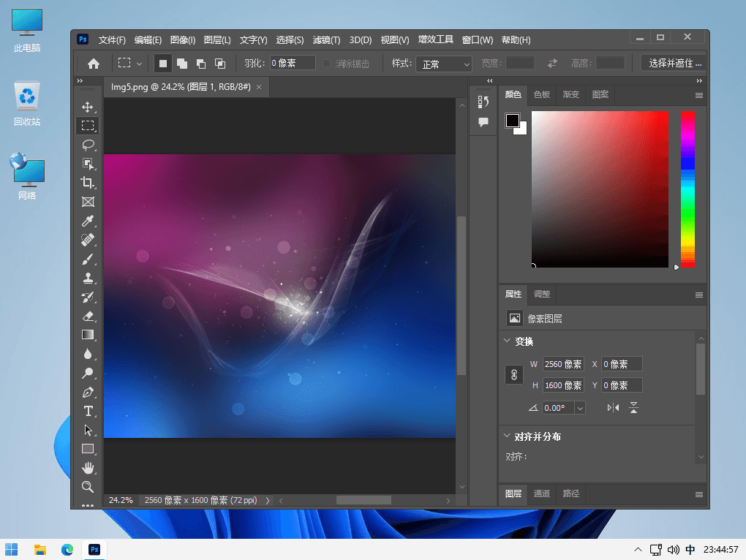Select the Object Selection tool
Viewport: 746px width, 560px height.
click(88, 164)
